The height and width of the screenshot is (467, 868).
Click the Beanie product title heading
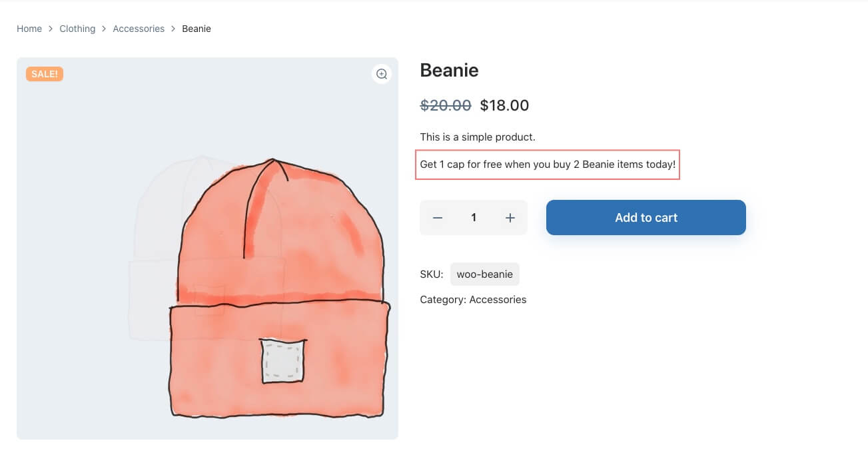tap(449, 70)
